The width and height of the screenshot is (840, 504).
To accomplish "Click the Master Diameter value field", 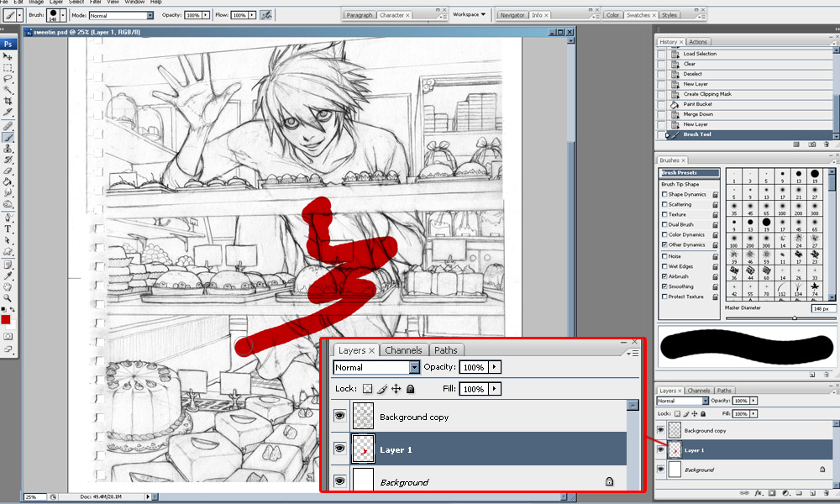I will click(822, 308).
